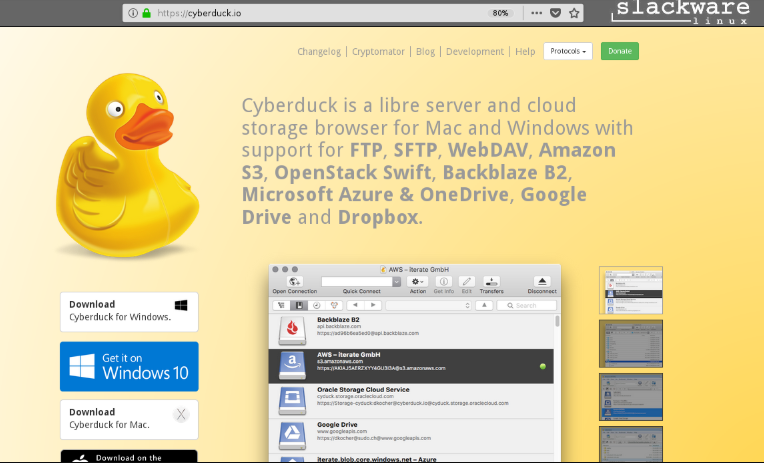Click the Windows logo in Windows download button

181,305
